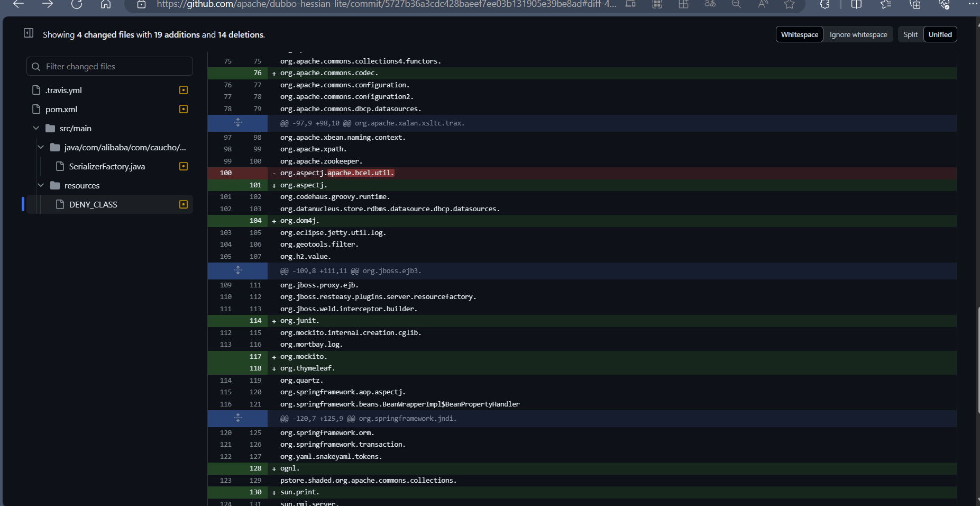Click line number 128 in the diff

(x=255, y=468)
